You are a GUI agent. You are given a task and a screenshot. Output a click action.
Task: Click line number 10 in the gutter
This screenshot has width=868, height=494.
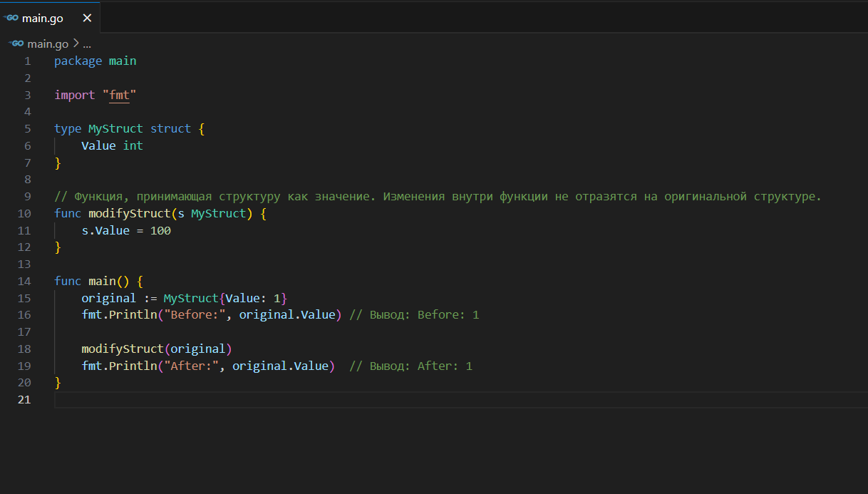tap(24, 213)
